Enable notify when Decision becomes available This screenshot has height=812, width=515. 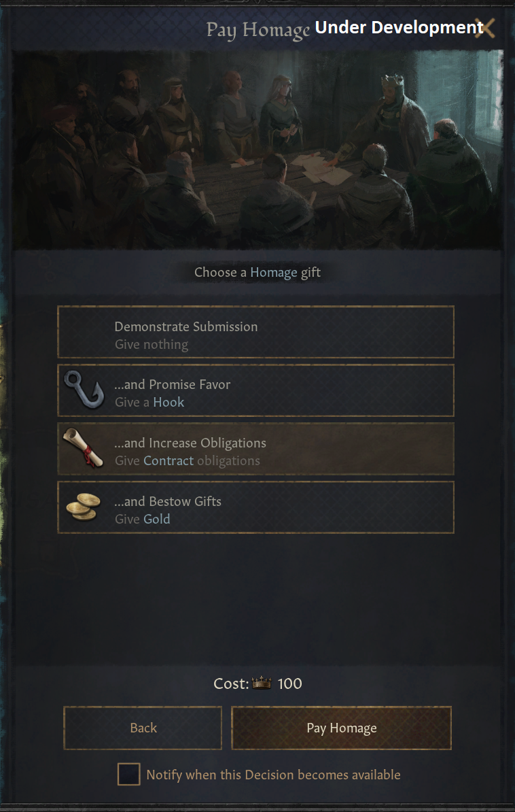point(128,774)
